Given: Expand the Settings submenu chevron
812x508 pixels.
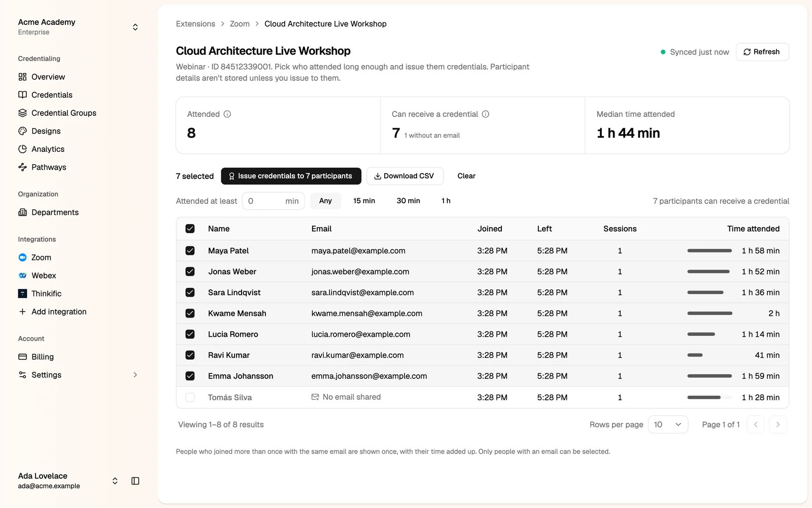Looking at the screenshot, I should 135,375.
